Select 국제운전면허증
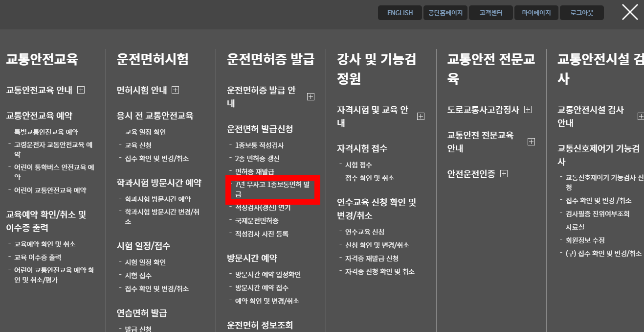This screenshot has width=644, height=332. click(x=257, y=221)
